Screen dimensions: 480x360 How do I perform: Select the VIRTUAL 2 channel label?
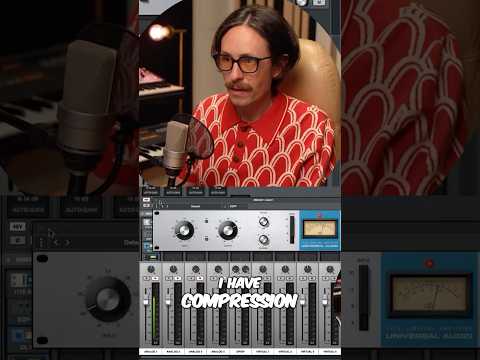coord(285,351)
